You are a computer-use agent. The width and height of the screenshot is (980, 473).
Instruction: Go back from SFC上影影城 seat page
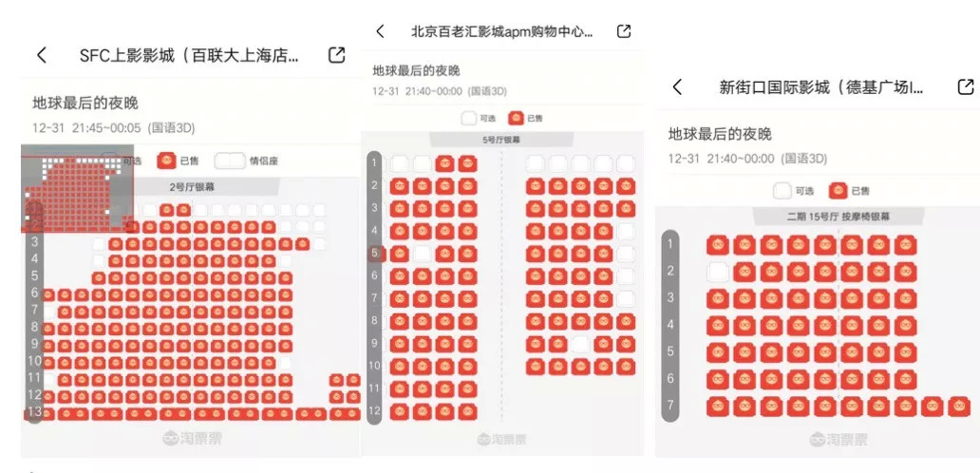42,55
